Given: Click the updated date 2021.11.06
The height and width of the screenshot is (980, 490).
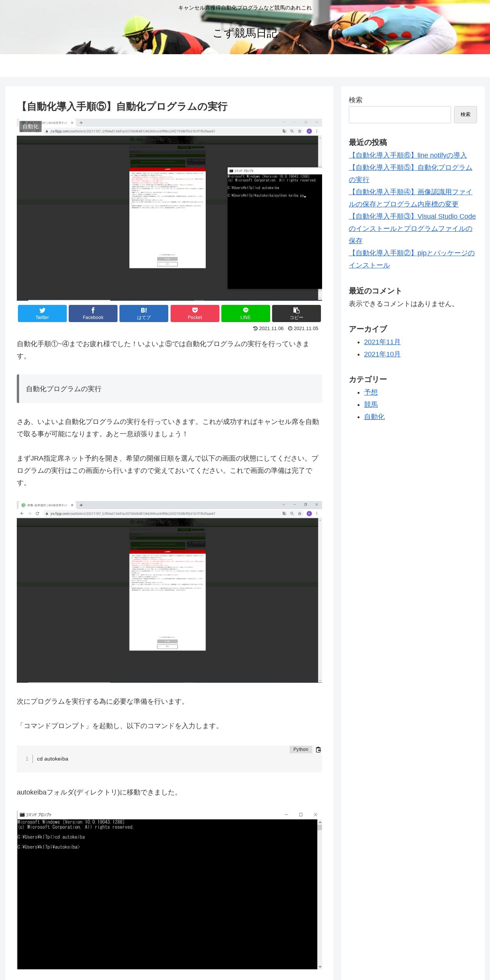Looking at the screenshot, I should tap(268, 329).
